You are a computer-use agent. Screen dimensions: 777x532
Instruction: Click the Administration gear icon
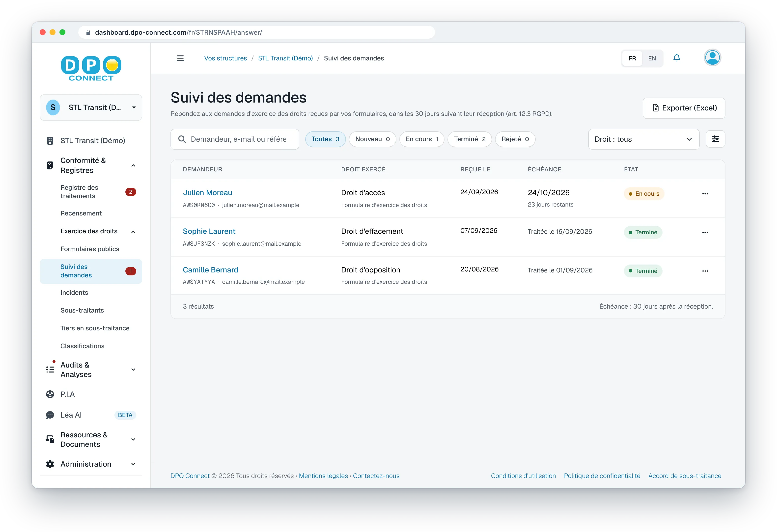(50, 464)
